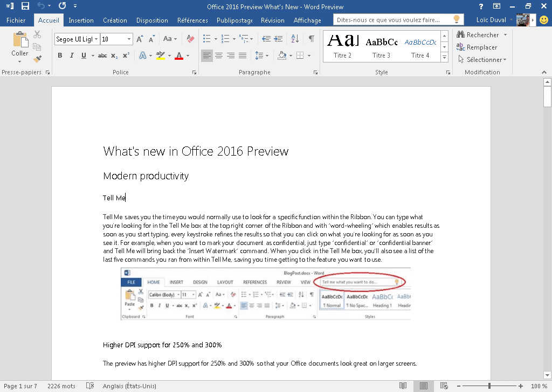Open the smiley feedback icon
This screenshot has width=552, height=392.
544,20
